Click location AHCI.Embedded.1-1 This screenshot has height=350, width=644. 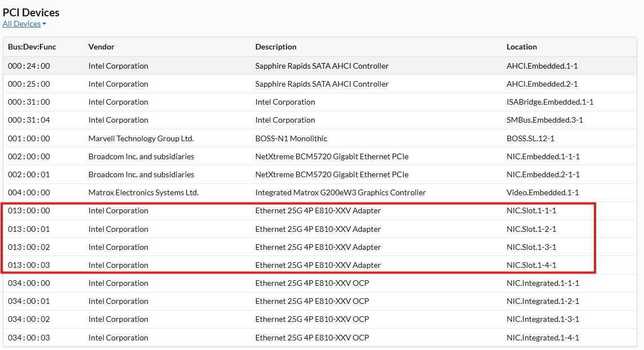point(542,66)
